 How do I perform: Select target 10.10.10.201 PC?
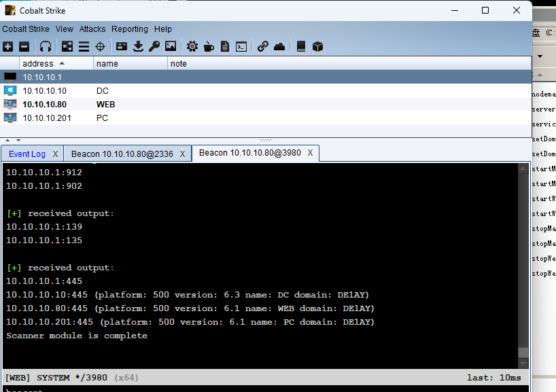point(266,118)
